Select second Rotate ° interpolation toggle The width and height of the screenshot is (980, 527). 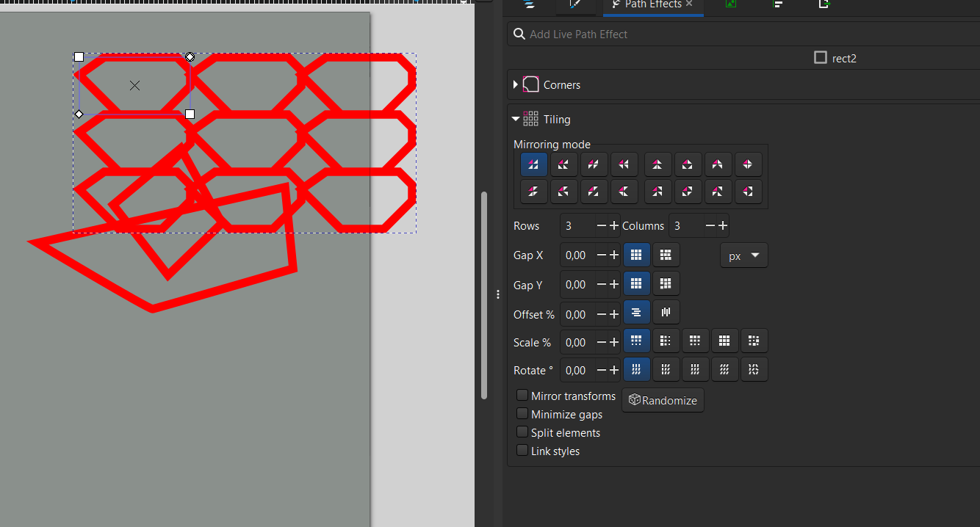666,369
